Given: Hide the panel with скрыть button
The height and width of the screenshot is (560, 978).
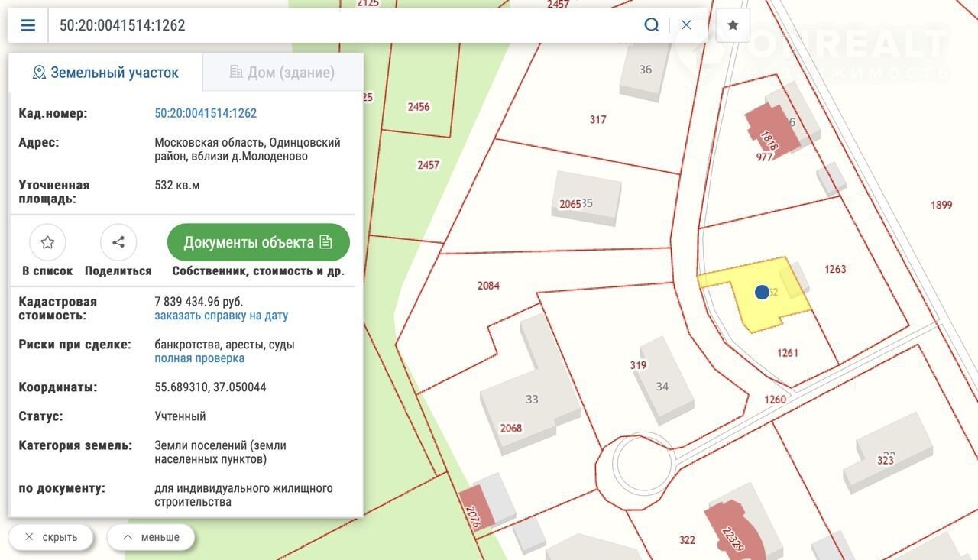Looking at the screenshot, I should (51, 537).
